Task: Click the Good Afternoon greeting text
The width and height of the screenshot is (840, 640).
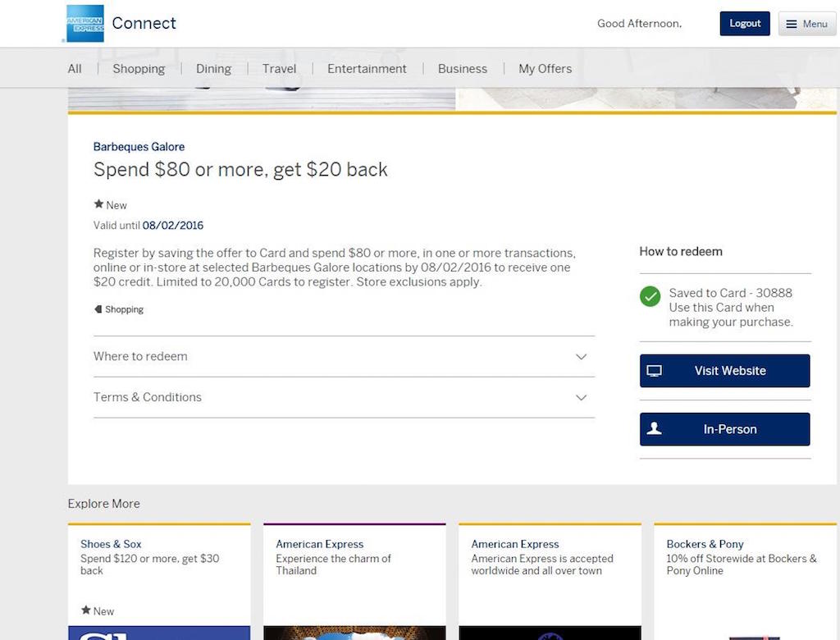Action: (639, 24)
